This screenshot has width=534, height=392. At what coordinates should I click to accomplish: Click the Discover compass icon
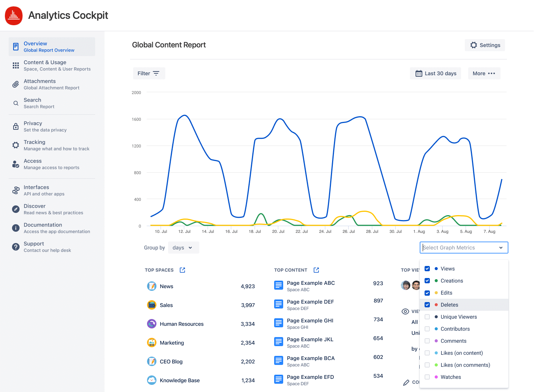pyautogui.click(x=15, y=209)
